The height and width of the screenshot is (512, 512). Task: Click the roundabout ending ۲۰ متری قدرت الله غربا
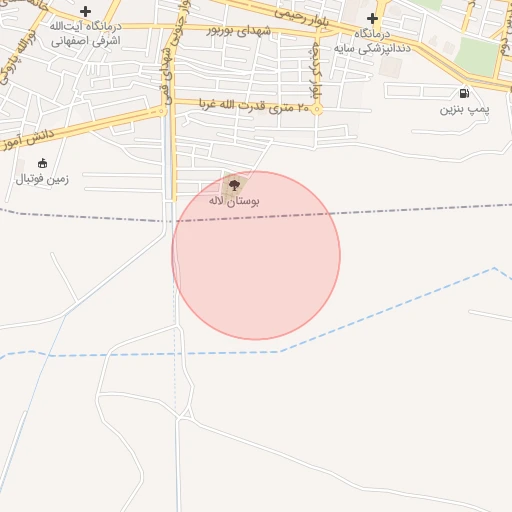(x=317, y=109)
